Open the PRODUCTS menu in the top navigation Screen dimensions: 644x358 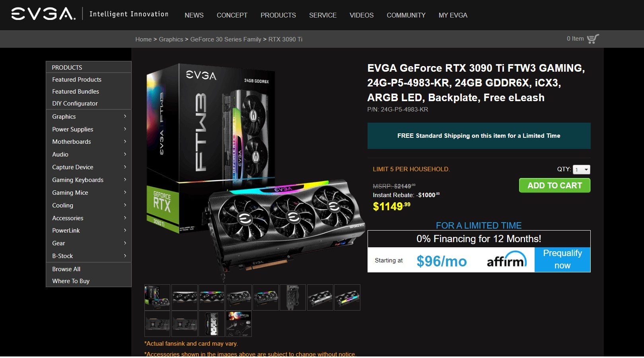pyautogui.click(x=278, y=15)
